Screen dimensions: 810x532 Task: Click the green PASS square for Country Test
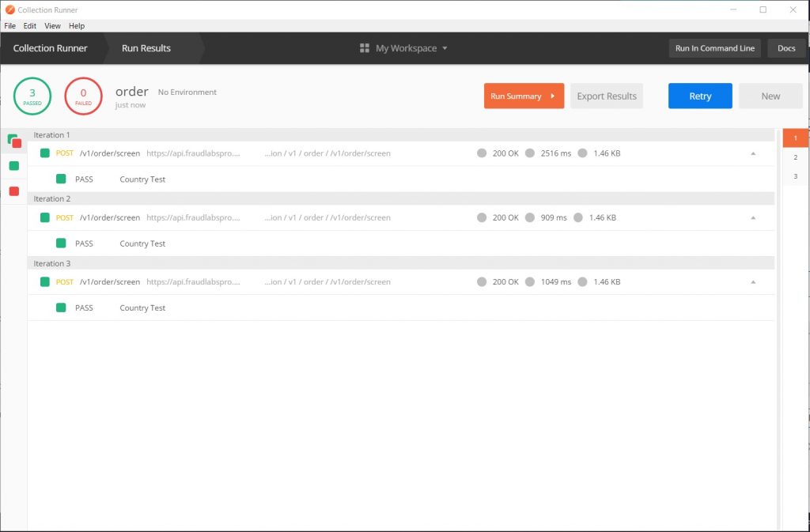61,179
